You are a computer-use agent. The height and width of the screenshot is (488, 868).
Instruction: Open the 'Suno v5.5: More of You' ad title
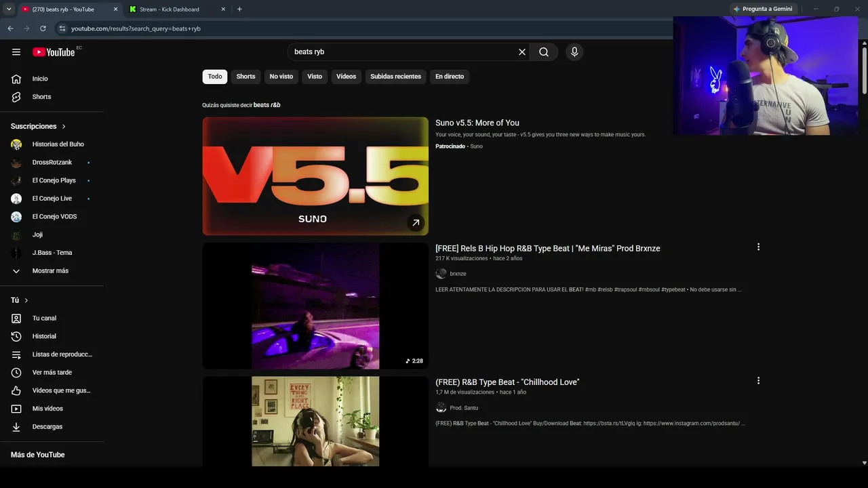point(477,123)
